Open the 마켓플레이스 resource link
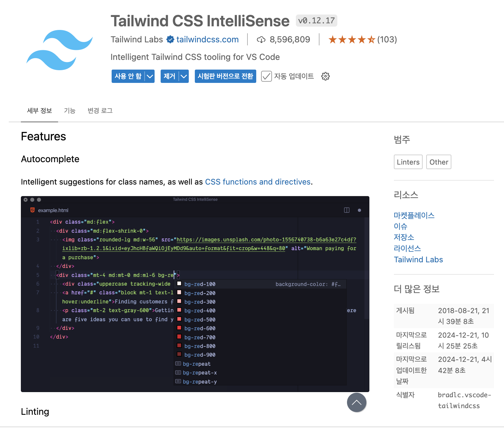 click(x=414, y=215)
